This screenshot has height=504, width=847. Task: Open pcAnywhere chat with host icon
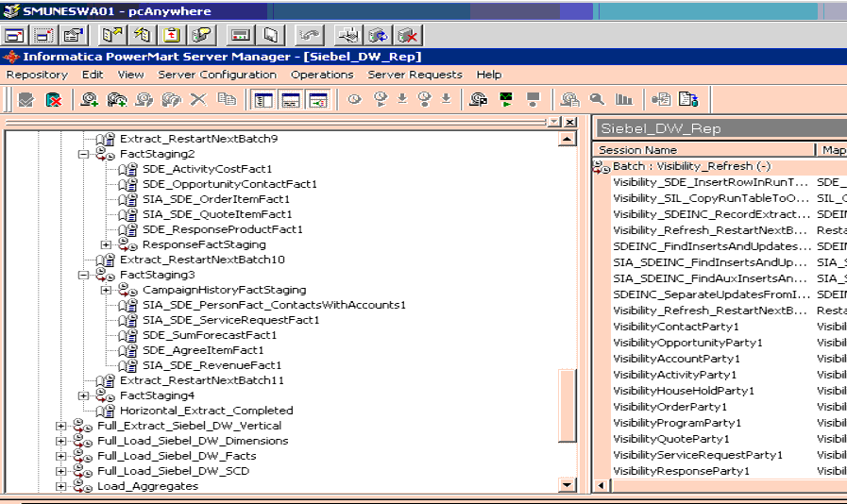click(201, 36)
